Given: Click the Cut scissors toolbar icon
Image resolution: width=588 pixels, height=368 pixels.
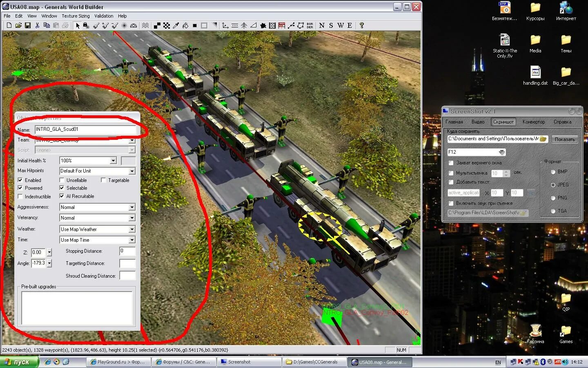Looking at the screenshot, I should (x=37, y=25).
